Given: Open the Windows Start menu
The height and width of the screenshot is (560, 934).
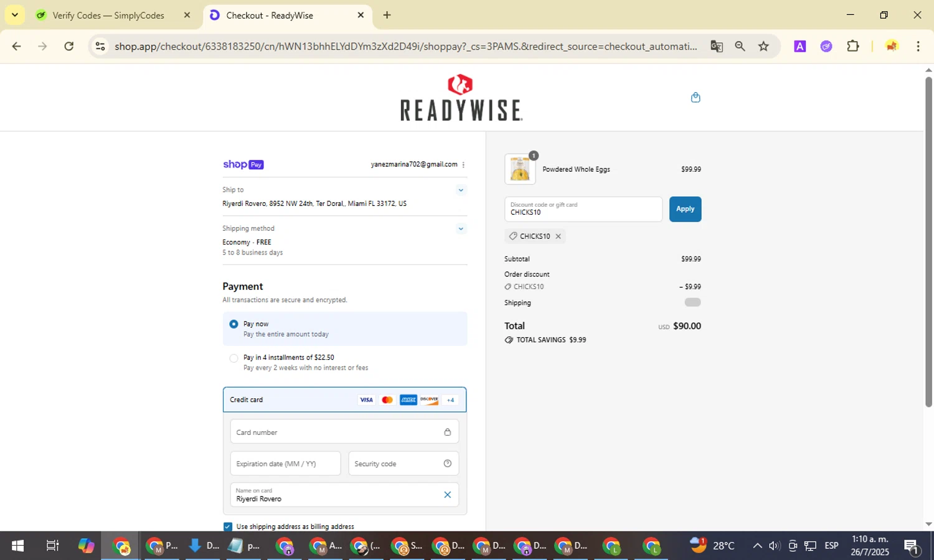Looking at the screenshot, I should [17, 546].
